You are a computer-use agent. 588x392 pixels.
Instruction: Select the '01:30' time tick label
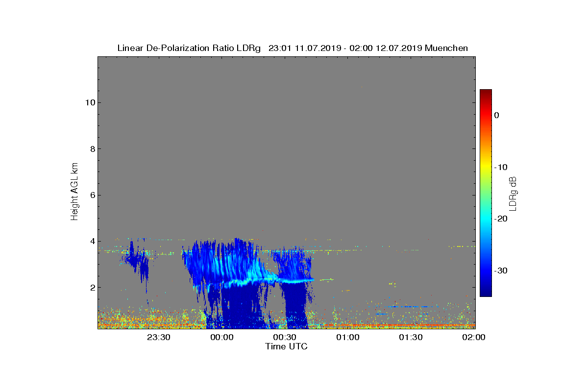coord(411,338)
